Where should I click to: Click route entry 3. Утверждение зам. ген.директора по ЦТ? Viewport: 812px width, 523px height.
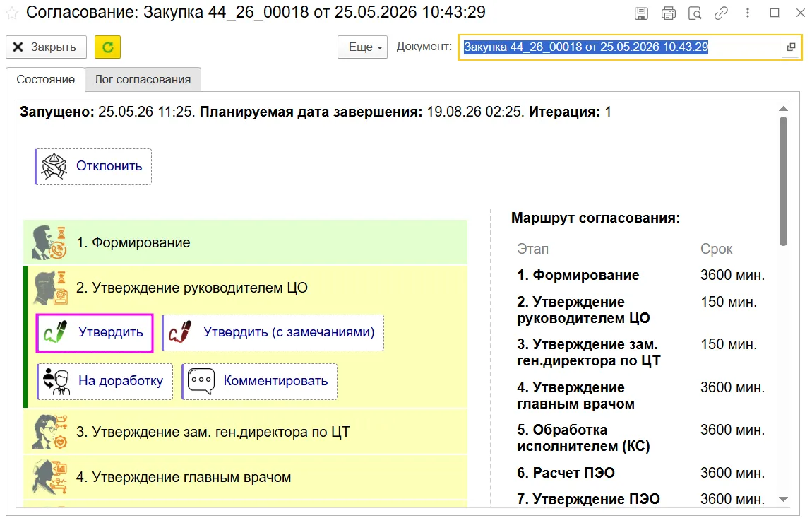589,353
